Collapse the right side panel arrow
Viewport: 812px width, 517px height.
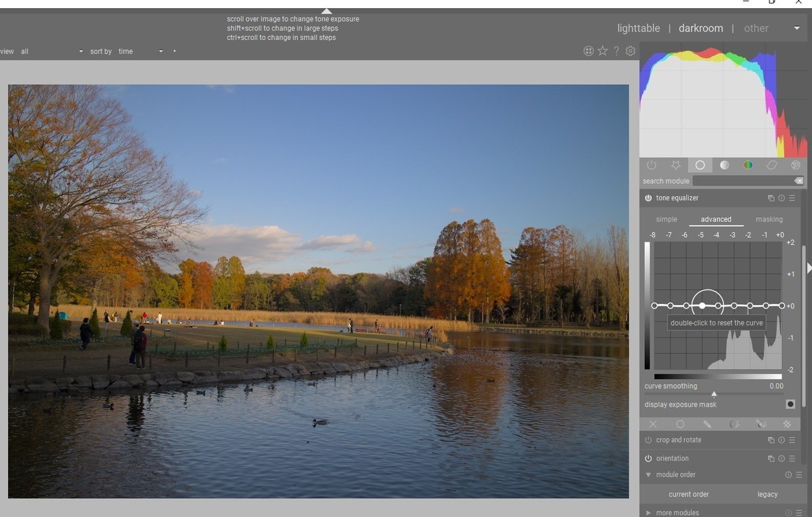tap(809, 269)
